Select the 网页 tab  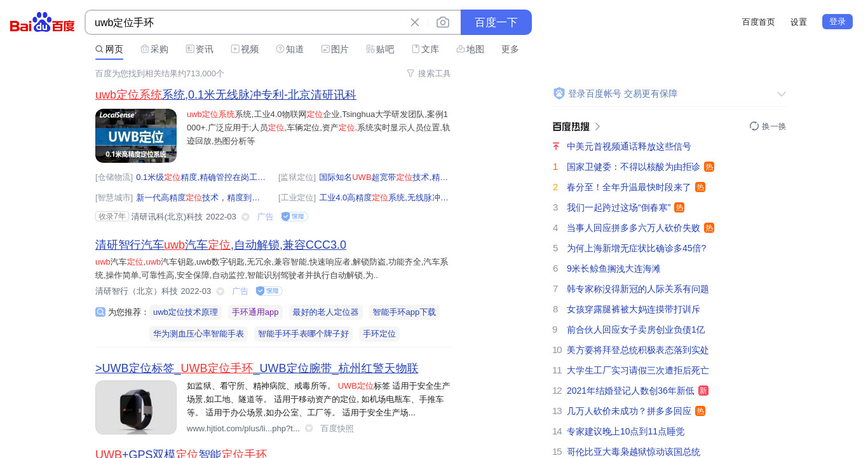coord(109,49)
